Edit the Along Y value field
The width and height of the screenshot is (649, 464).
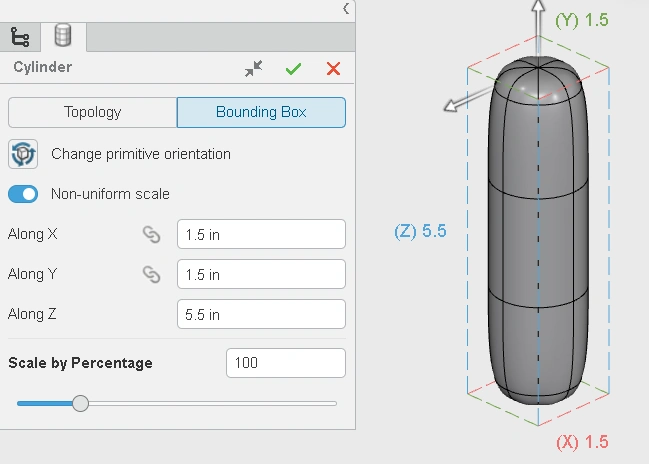click(x=261, y=274)
